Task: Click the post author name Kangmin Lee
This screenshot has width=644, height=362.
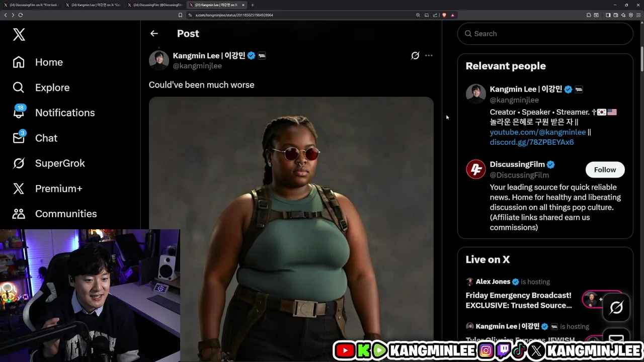Action: 209,55
